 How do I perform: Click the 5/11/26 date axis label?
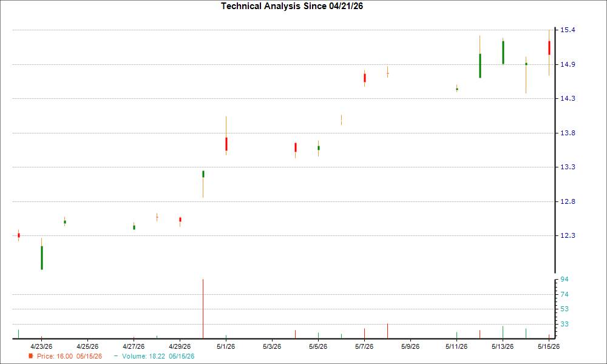click(x=456, y=346)
